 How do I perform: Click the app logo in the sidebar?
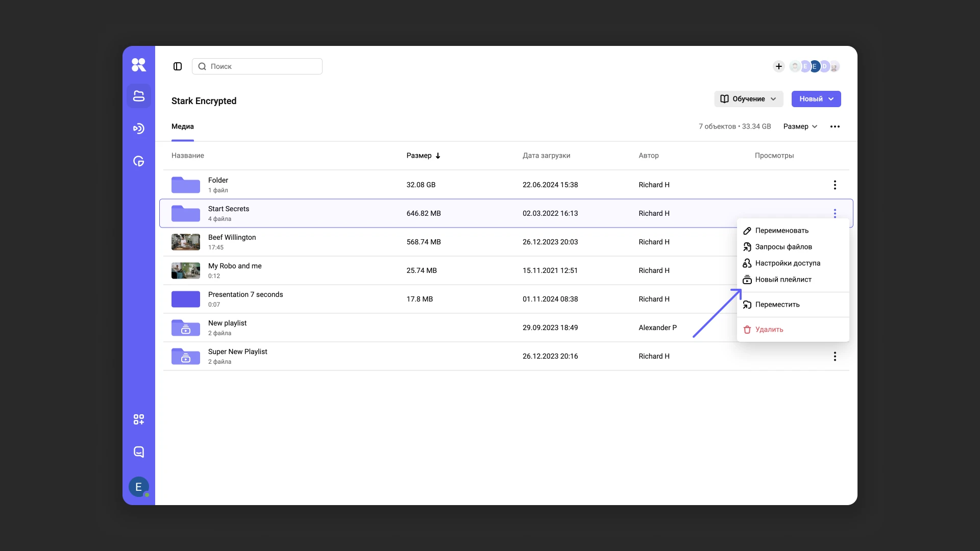139,65
